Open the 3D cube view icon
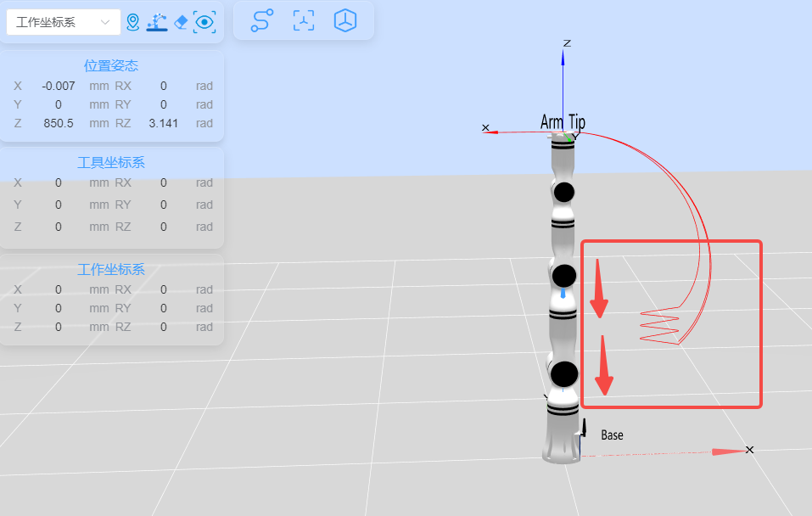812x516 pixels. 344,21
